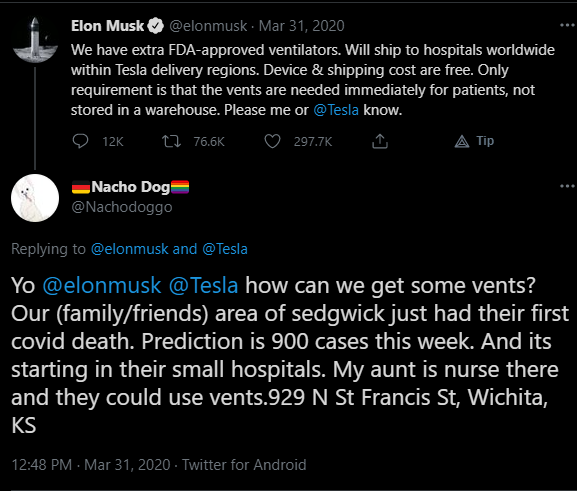Open the @Nachodoggo handle
The image size is (577, 491).
pyautogui.click(x=121, y=207)
